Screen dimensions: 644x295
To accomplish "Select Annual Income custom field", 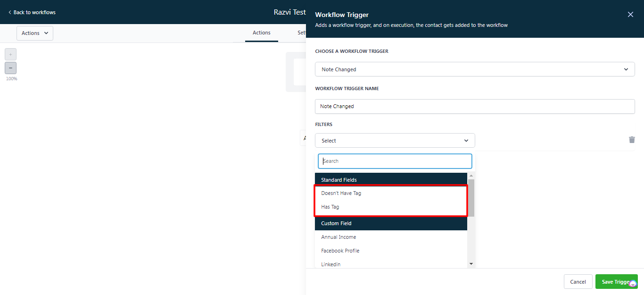I will 339,237.
